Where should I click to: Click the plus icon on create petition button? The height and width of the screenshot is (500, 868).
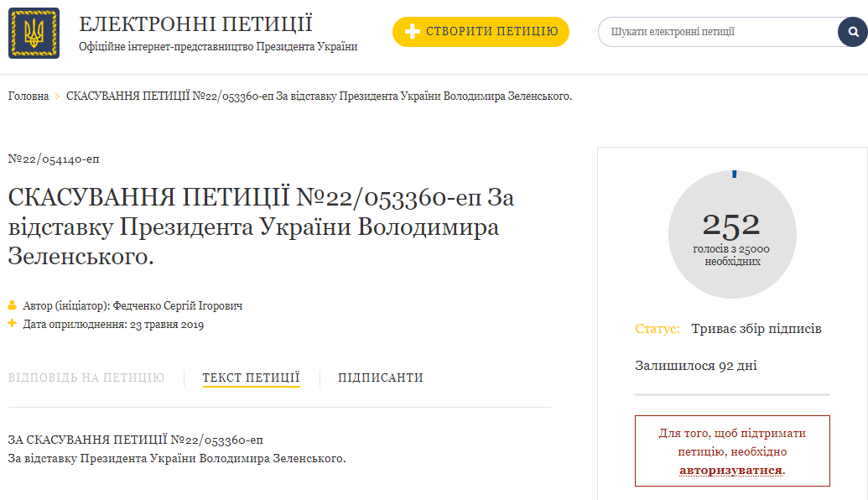click(x=412, y=32)
